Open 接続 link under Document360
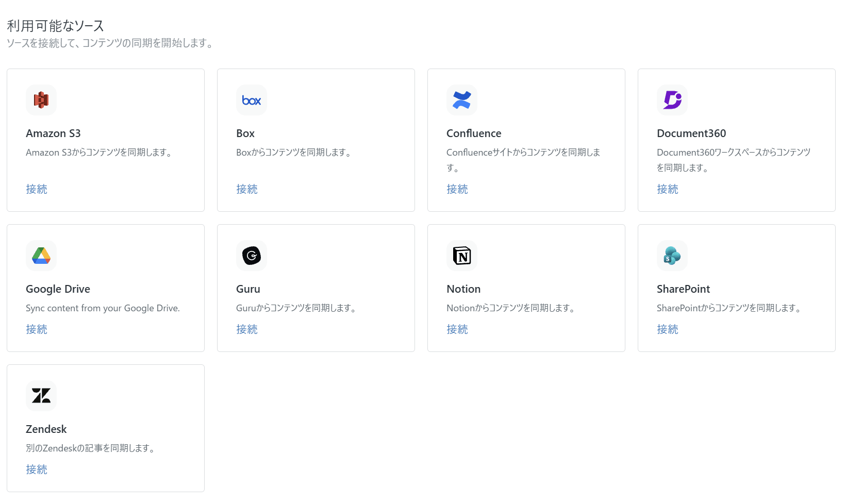Image resolution: width=862 pixels, height=504 pixels. click(x=668, y=189)
